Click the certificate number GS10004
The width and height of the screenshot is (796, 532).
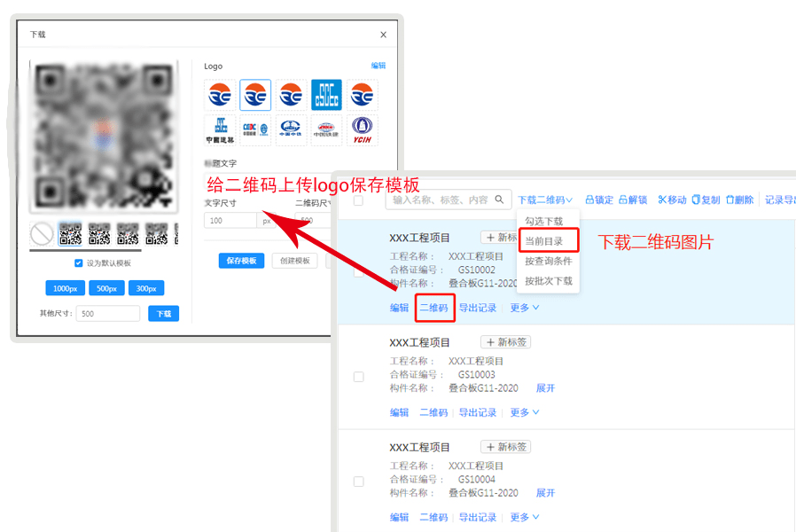pos(476,479)
